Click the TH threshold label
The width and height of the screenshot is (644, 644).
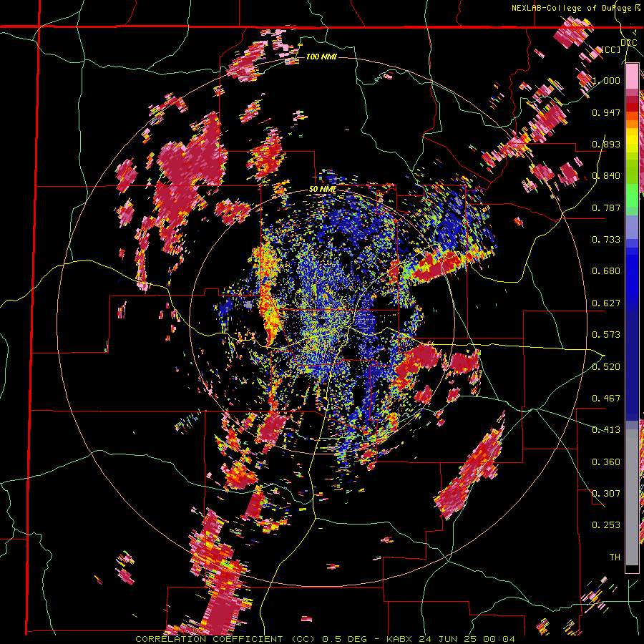[x=615, y=557]
